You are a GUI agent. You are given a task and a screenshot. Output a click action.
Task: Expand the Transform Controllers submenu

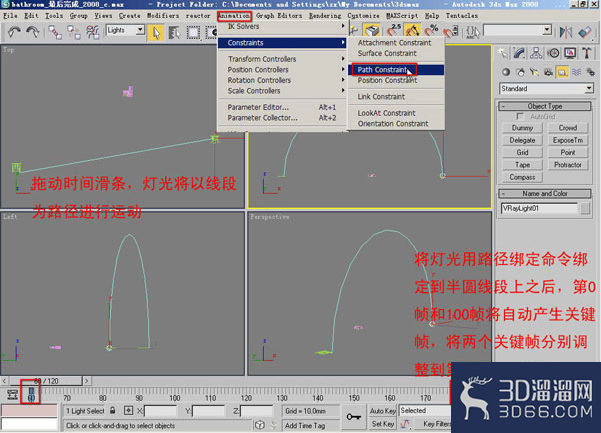pos(282,59)
